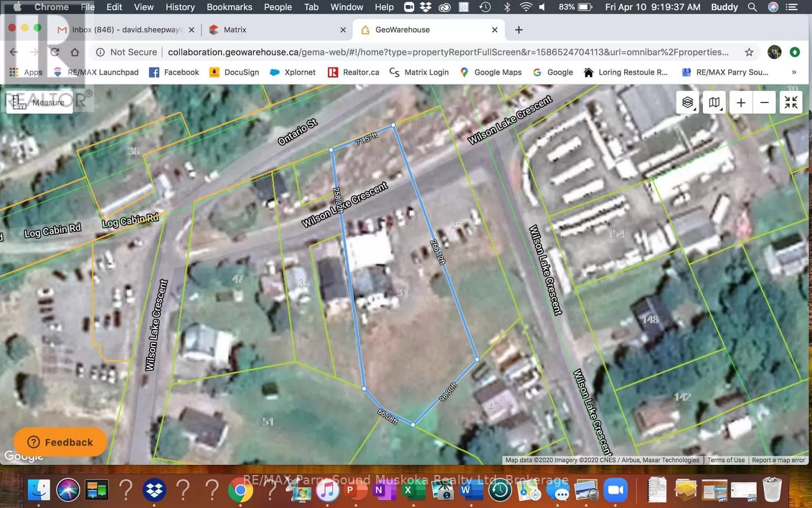812x508 pixels.
Task: Zoom in on the map
Action: click(740, 103)
